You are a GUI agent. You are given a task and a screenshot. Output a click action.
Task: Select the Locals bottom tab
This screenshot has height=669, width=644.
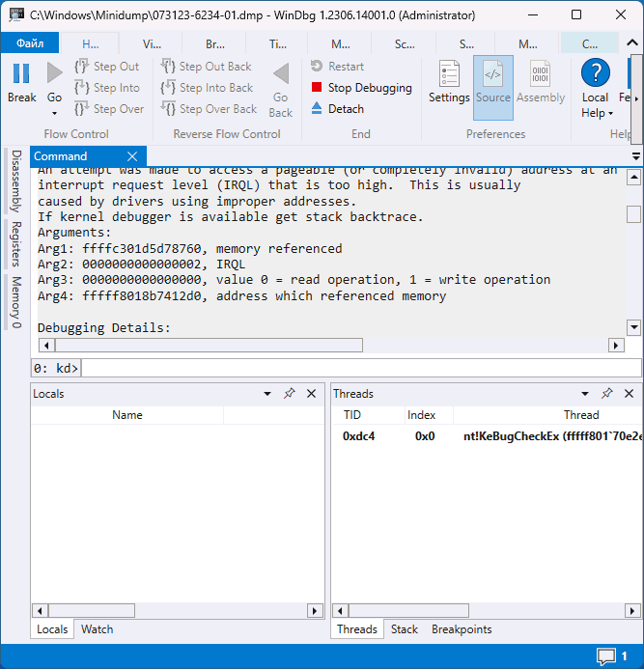pos(52,629)
